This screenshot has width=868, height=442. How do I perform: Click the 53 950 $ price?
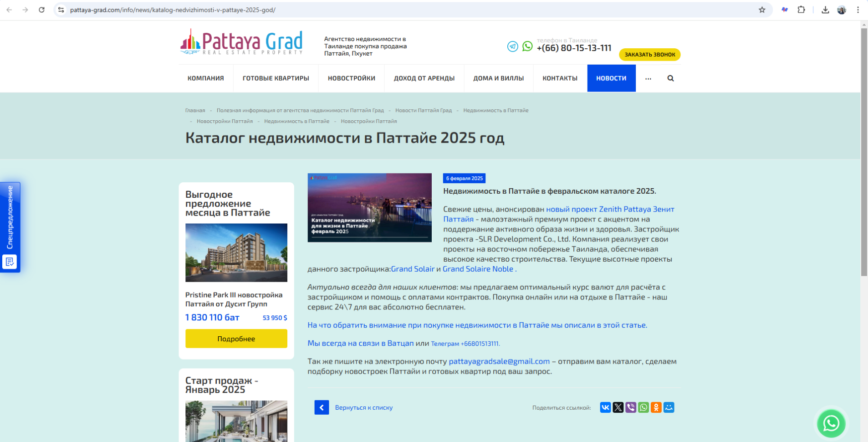pos(275,318)
